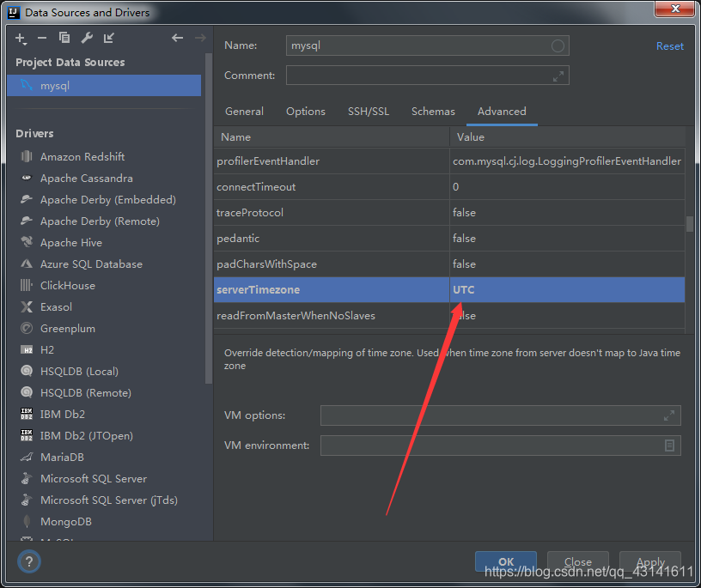701x588 pixels.
Task: Open the SSH/SSL tab
Action: click(369, 112)
